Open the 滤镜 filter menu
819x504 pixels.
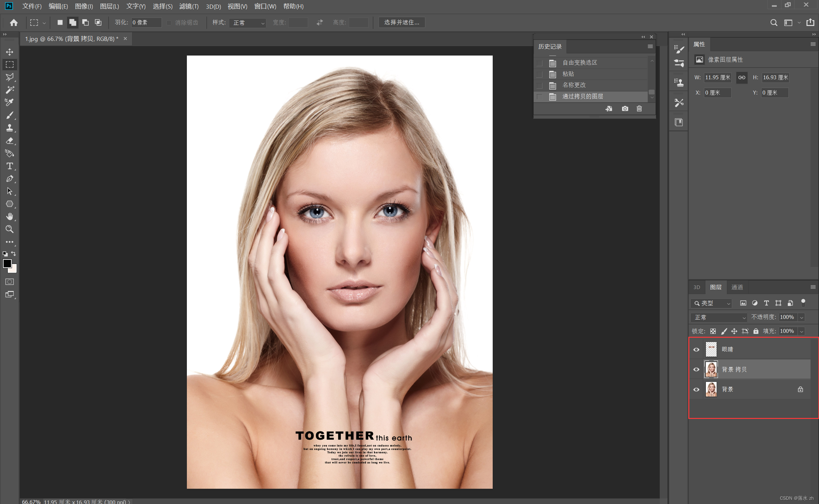(x=188, y=6)
